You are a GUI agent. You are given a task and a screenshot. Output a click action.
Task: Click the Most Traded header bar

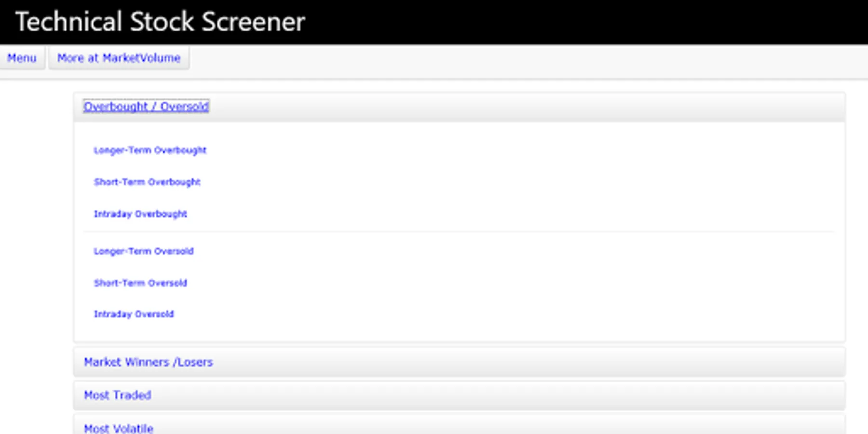[459, 395]
